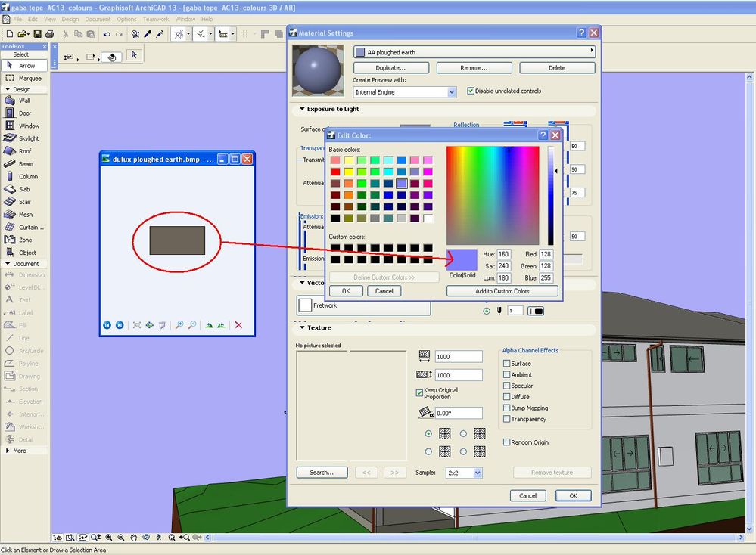Pick the Slab tool
The width and height of the screenshot is (756, 555).
click(24, 189)
